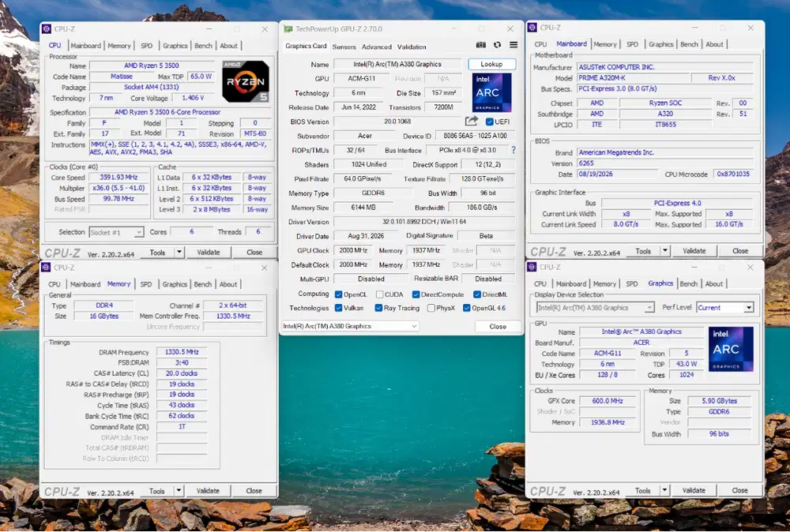Switch to Sensors tab in GPU-Z
The width and height of the screenshot is (790, 532).
tap(344, 47)
